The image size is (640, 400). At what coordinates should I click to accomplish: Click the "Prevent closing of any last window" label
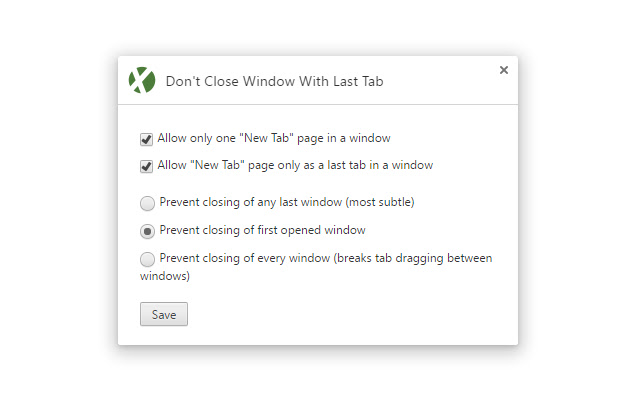[255, 202]
